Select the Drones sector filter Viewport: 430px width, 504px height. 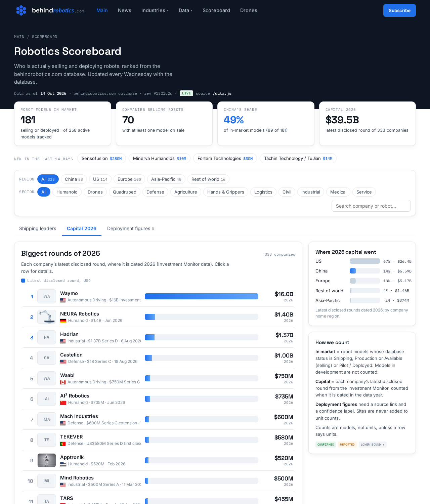(95, 192)
